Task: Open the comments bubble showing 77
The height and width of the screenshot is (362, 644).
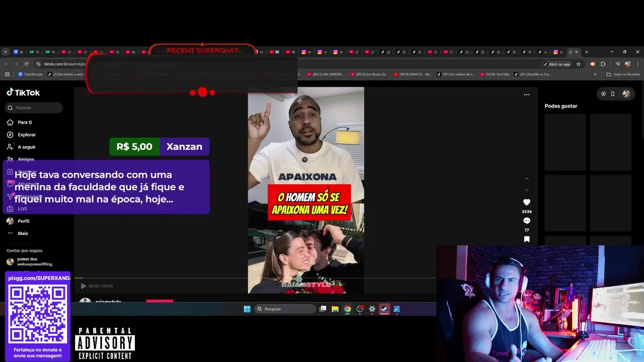Action: [x=527, y=221]
